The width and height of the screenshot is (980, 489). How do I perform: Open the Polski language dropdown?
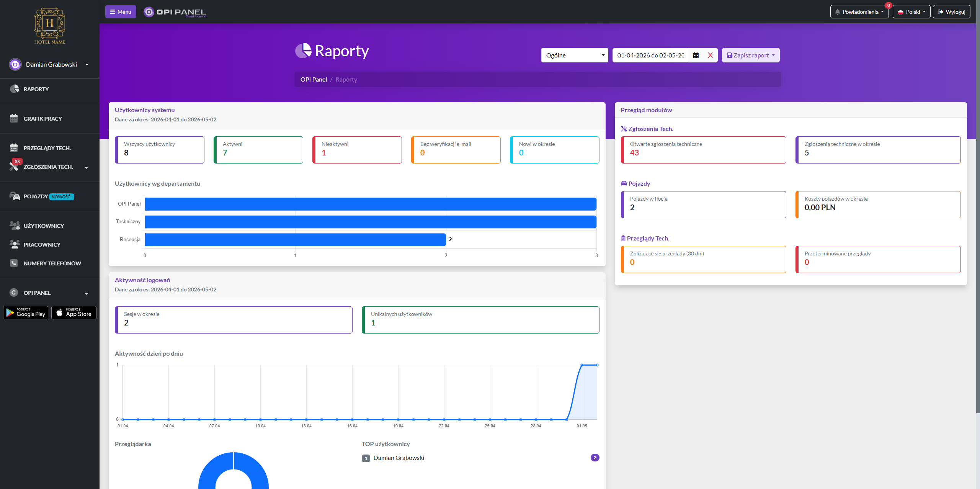911,12
